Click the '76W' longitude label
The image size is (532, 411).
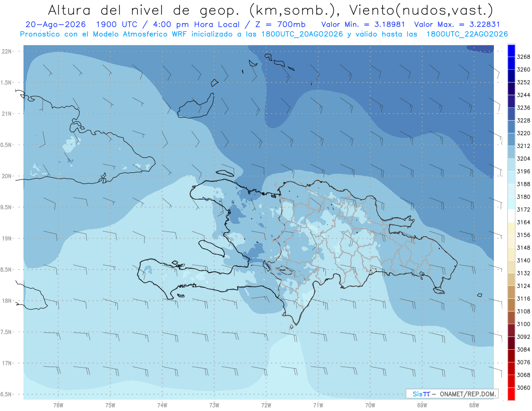coord(58,405)
